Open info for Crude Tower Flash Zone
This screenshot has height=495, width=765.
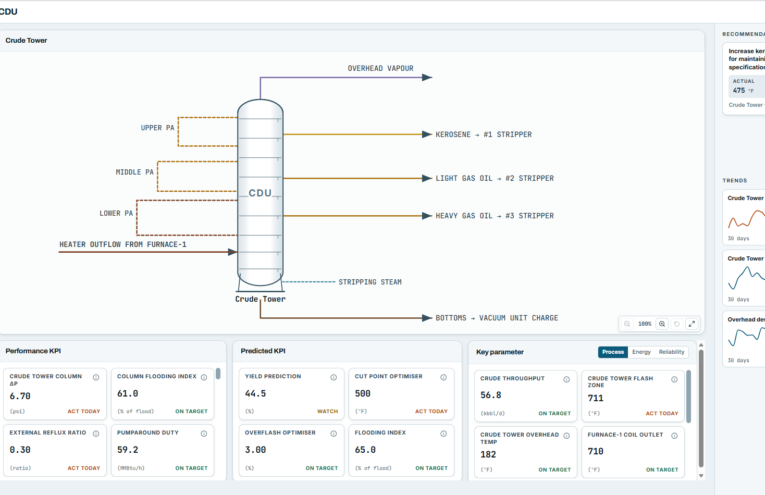click(674, 379)
